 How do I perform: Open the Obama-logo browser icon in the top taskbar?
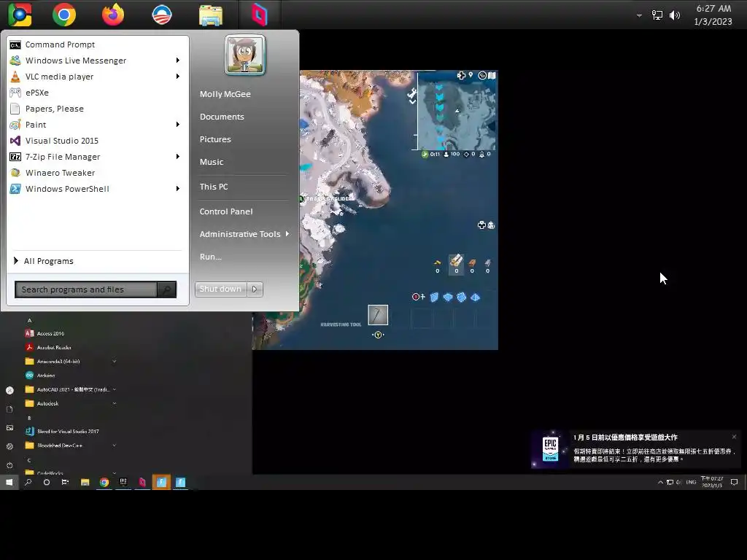click(x=161, y=15)
